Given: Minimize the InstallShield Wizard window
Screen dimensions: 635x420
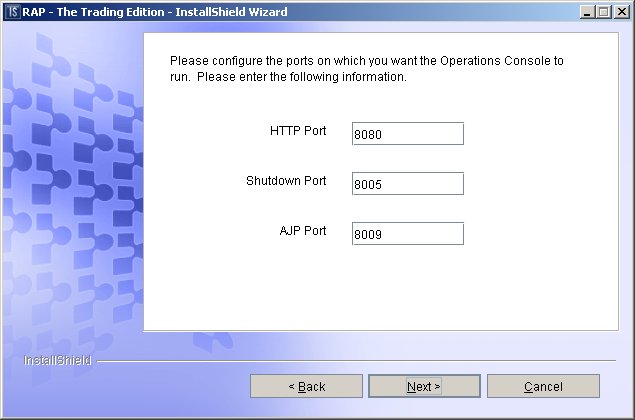Looking at the screenshot, I should click(x=587, y=12).
